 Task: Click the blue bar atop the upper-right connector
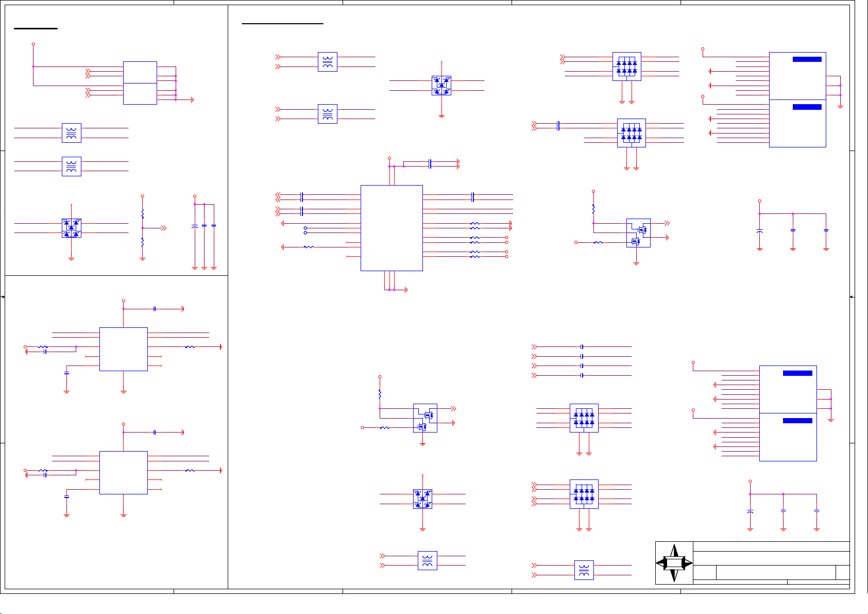pos(807,59)
